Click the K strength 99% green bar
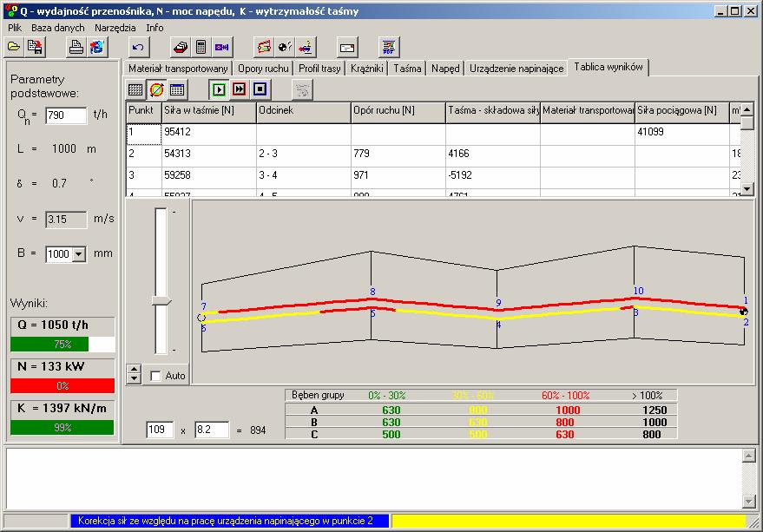 click(62, 427)
